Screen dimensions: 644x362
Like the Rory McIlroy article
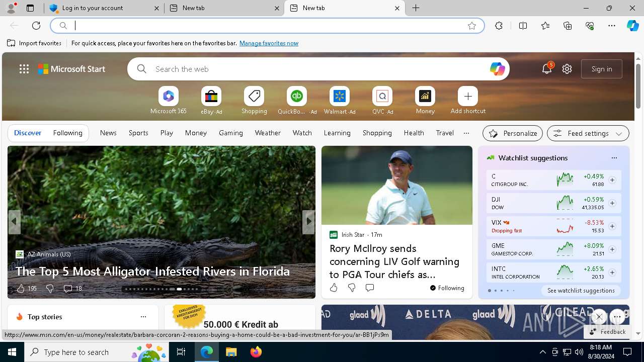[x=334, y=288]
